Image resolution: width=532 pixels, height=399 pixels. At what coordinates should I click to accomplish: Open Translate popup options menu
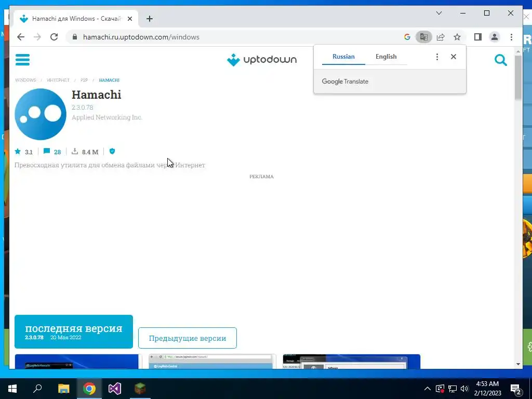[437, 57]
